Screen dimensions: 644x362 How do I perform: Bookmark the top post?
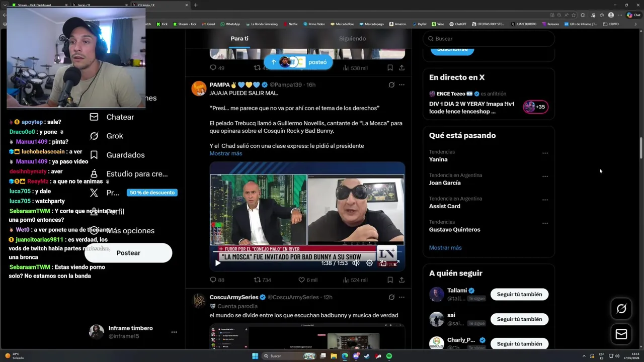pos(390,68)
